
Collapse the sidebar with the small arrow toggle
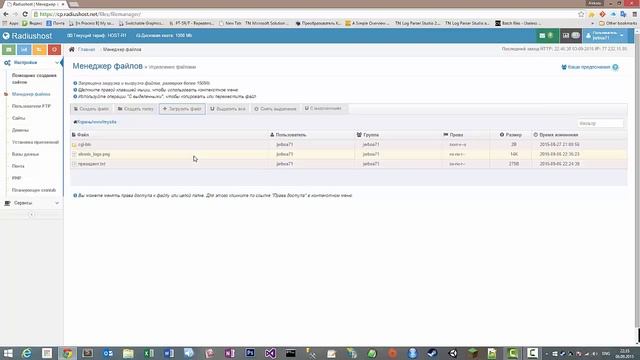(x=31, y=214)
